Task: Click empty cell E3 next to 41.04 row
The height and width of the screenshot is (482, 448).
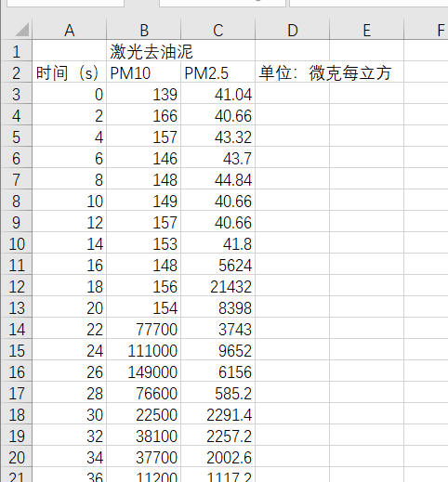Action: pos(367,94)
